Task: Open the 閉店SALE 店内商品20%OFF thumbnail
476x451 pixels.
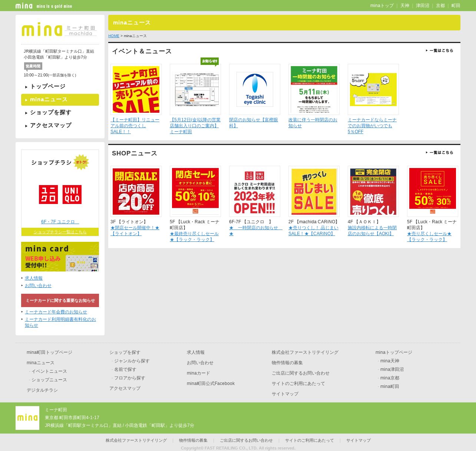Action: [136, 191]
